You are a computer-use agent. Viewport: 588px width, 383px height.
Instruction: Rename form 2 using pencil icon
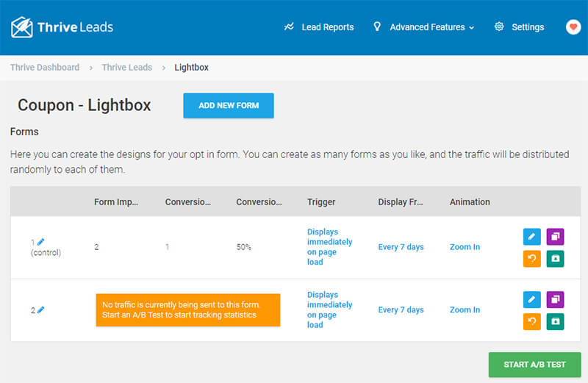pos(41,309)
